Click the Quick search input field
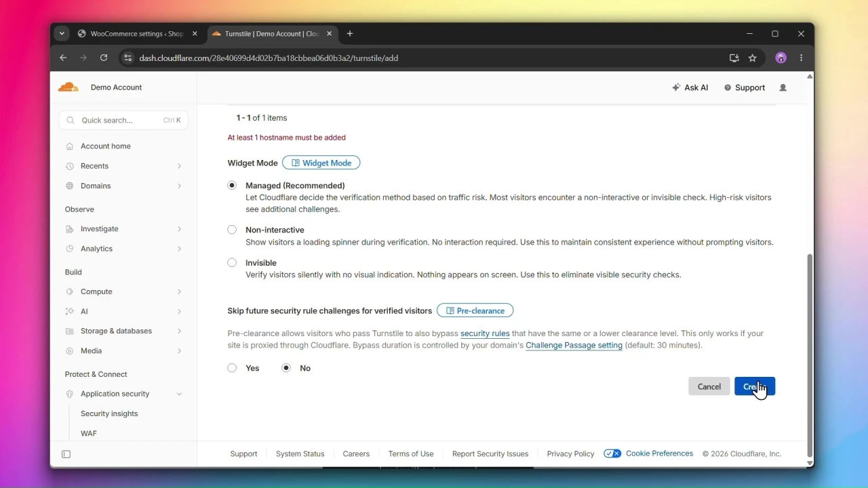The image size is (868, 488). click(123, 120)
